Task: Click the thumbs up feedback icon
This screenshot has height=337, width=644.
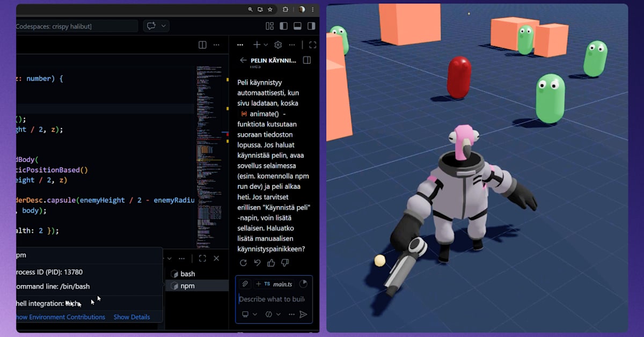Action: click(x=271, y=263)
